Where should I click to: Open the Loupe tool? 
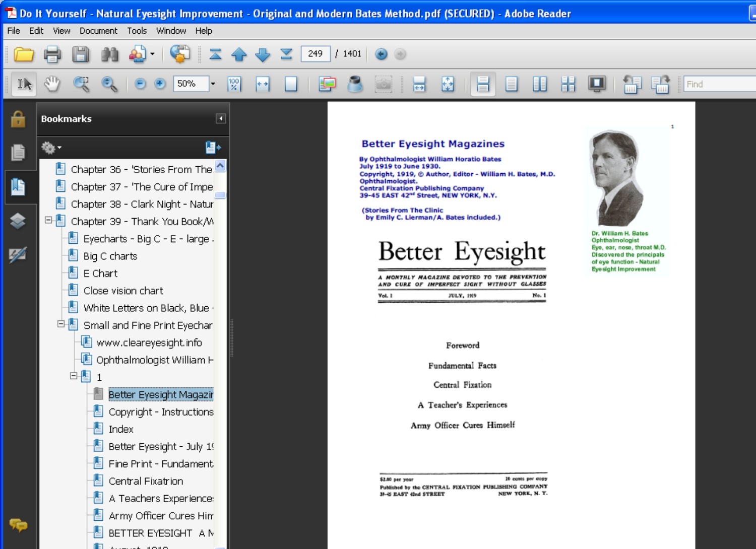(355, 84)
